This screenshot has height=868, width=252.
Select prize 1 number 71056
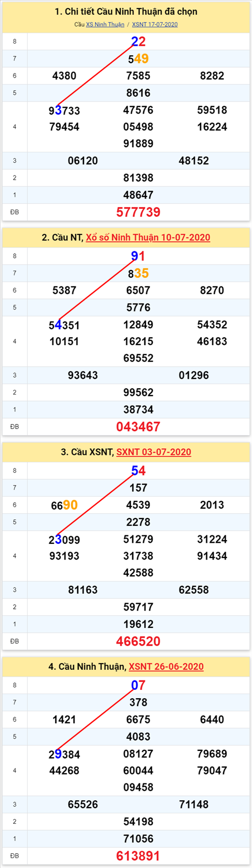(138, 839)
